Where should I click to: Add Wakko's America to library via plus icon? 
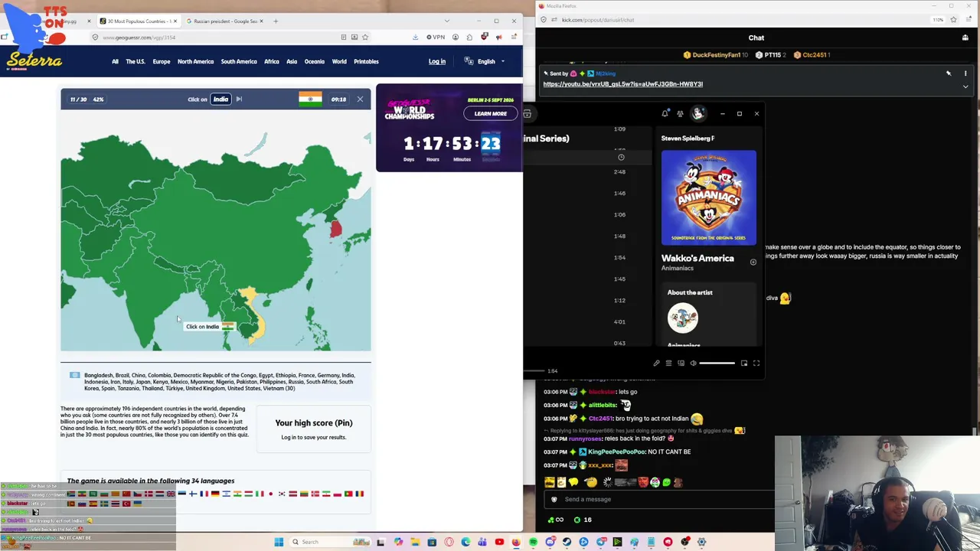tap(753, 262)
